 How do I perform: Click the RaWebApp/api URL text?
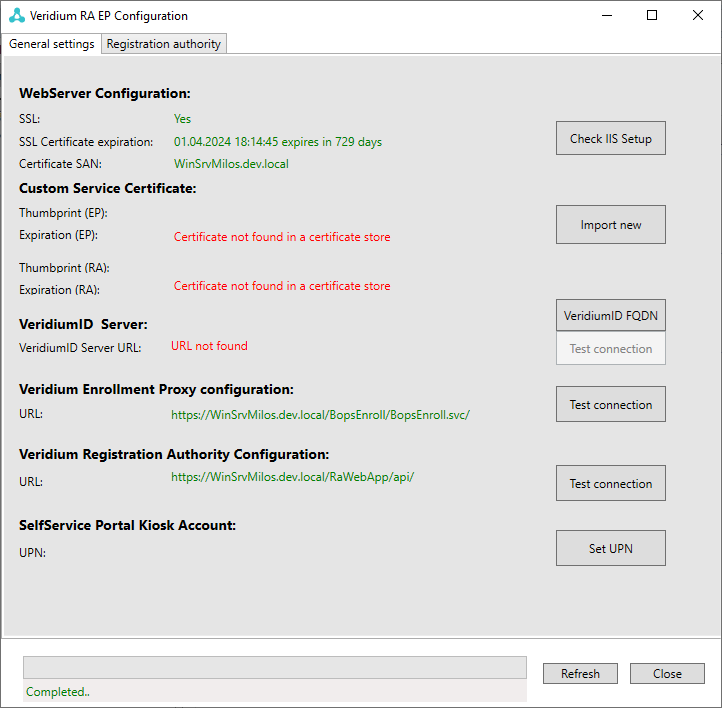[292, 477]
